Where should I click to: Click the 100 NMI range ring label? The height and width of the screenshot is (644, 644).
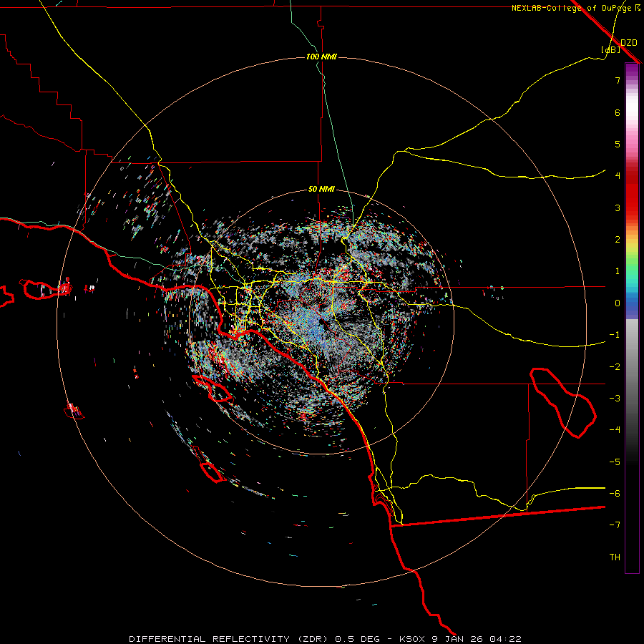click(321, 57)
